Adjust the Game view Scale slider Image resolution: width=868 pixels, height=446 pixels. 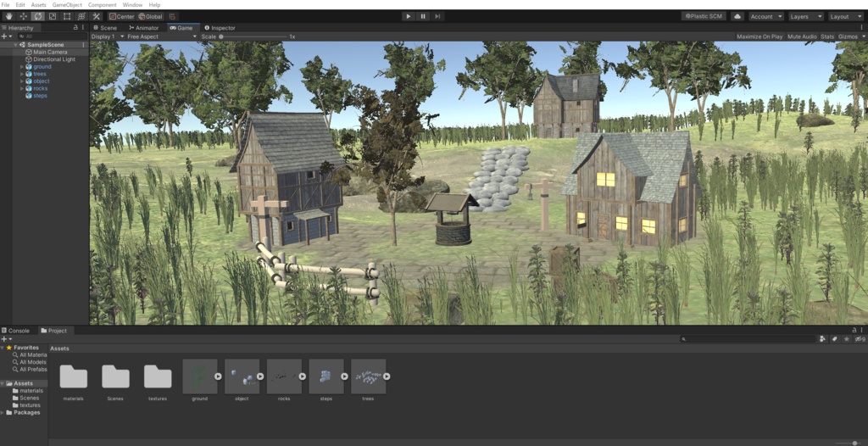(x=253, y=36)
